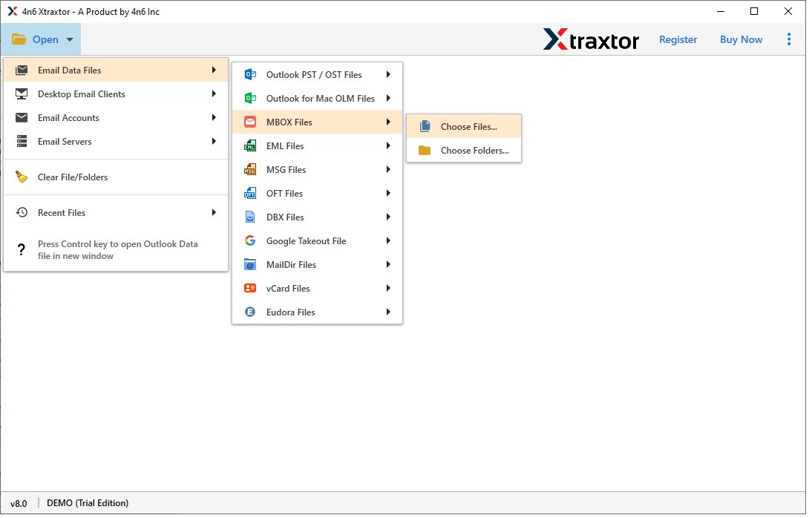Select the EML Files envelope icon
Viewport: 812px width, 518px height.
[251, 145]
